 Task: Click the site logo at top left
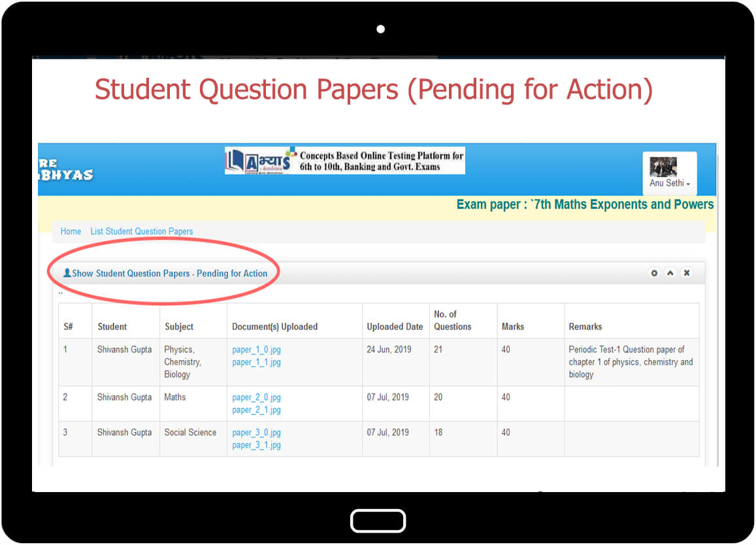tap(65, 169)
